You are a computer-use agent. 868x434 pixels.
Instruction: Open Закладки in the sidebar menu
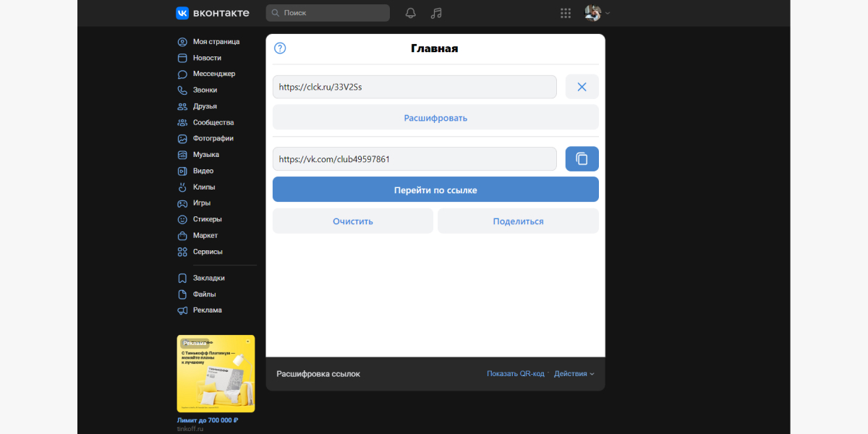(x=208, y=278)
